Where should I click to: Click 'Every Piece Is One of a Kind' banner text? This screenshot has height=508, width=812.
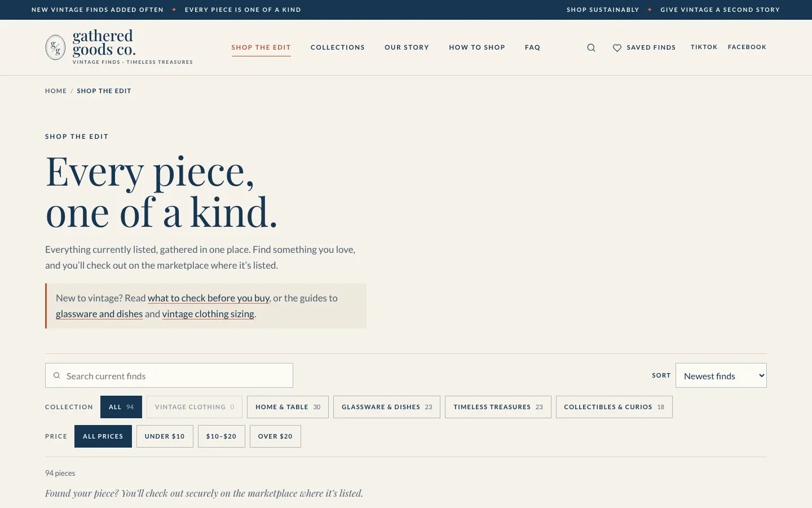point(243,10)
